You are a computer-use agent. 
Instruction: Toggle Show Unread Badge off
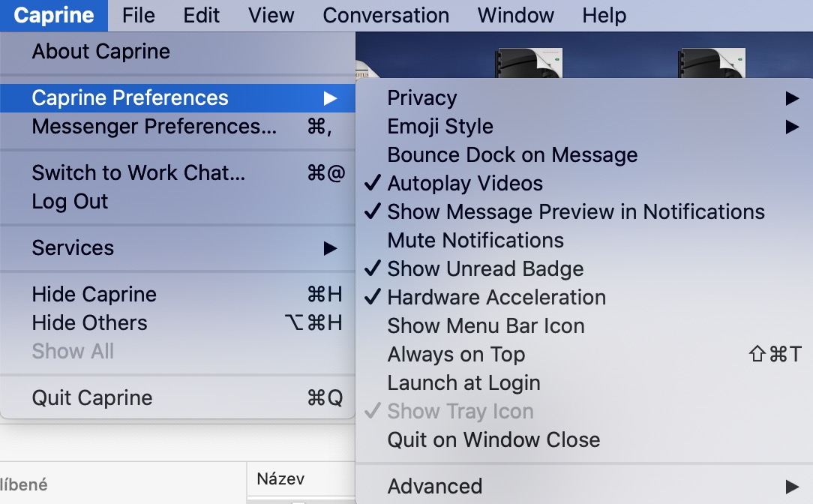[x=584, y=269]
